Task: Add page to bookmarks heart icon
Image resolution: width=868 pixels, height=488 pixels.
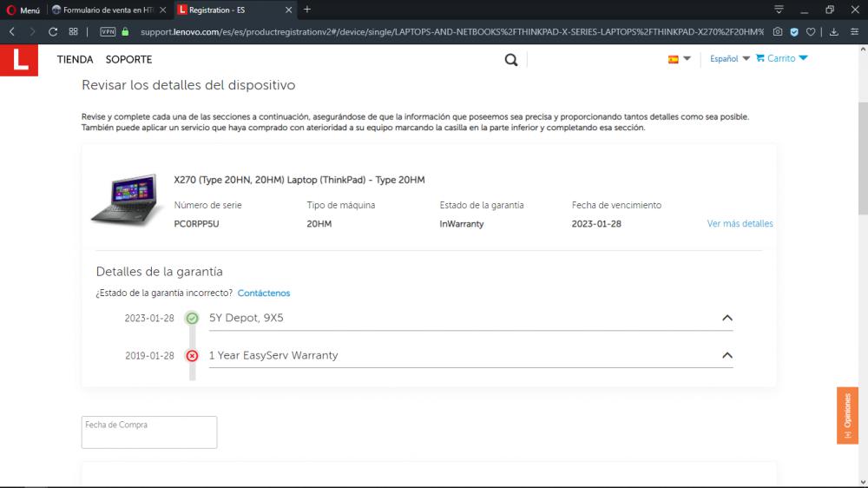Action: coord(811,32)
